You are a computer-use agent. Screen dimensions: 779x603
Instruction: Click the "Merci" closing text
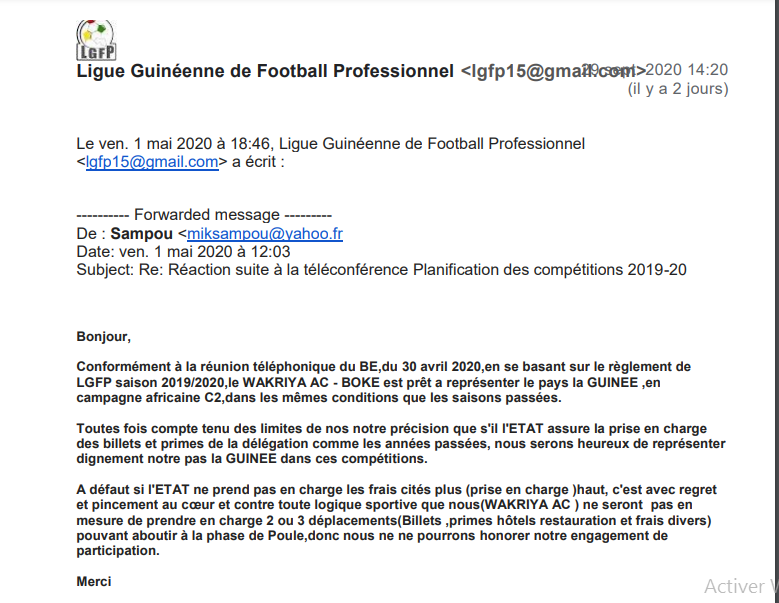(94, 581)
